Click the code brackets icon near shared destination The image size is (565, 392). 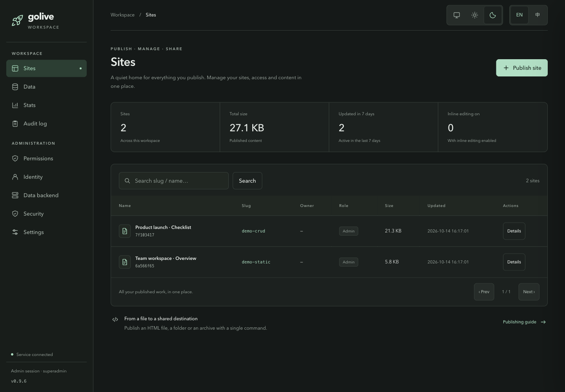pyautogui.click(x=115, y=319)
